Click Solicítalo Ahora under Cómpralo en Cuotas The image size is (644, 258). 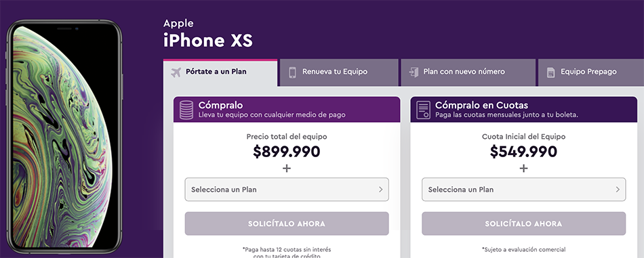523,223
